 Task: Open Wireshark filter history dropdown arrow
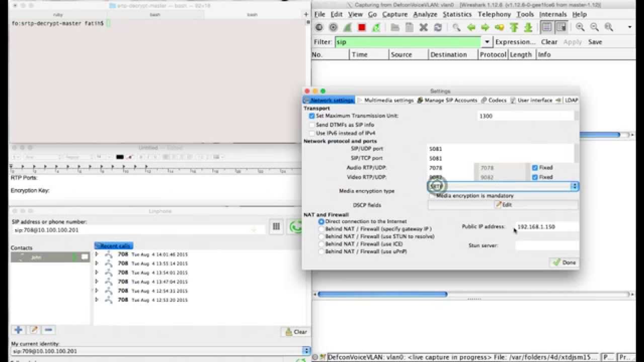(487, 42)
